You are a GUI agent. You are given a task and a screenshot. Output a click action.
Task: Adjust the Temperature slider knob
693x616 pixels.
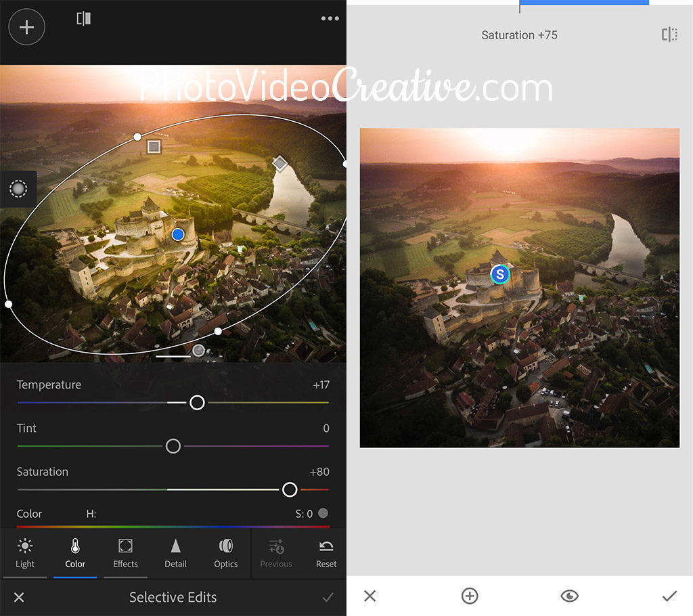[197, 403]
